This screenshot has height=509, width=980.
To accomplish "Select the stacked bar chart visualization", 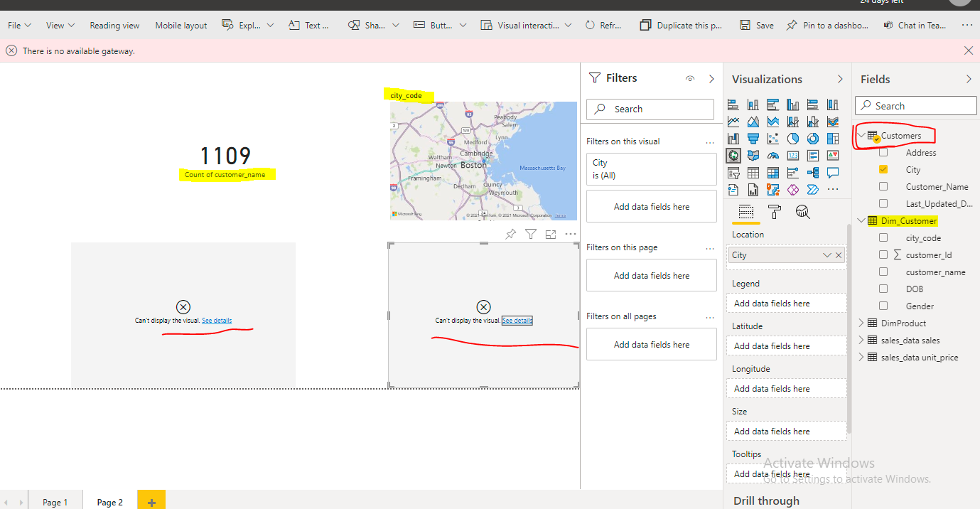I will (x=733, y=105).
